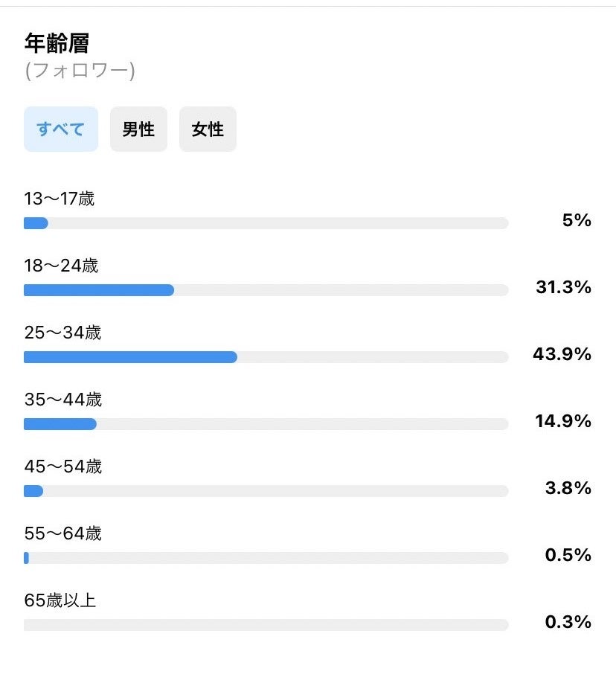Click the 年齢層 heading
The height and width of the screenshot is (683, 616).
(57, 44)
